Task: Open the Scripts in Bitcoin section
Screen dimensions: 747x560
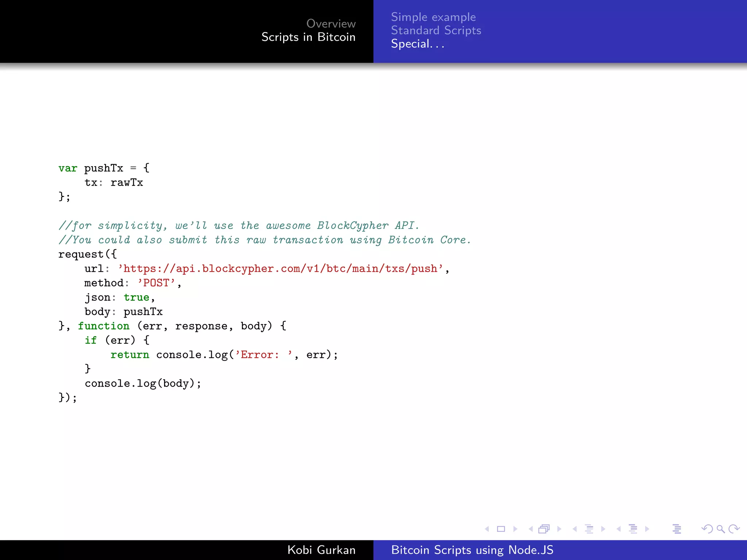Action: point(309,37)
